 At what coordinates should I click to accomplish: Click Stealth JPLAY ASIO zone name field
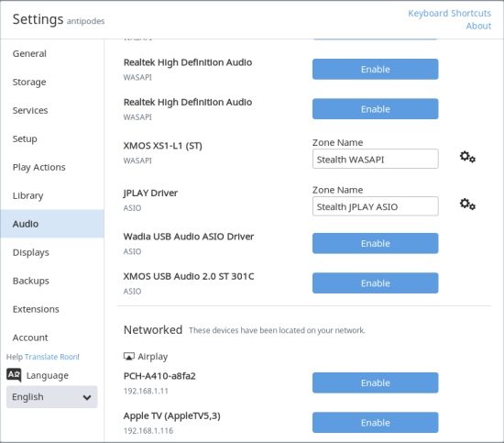click(375, 206)
